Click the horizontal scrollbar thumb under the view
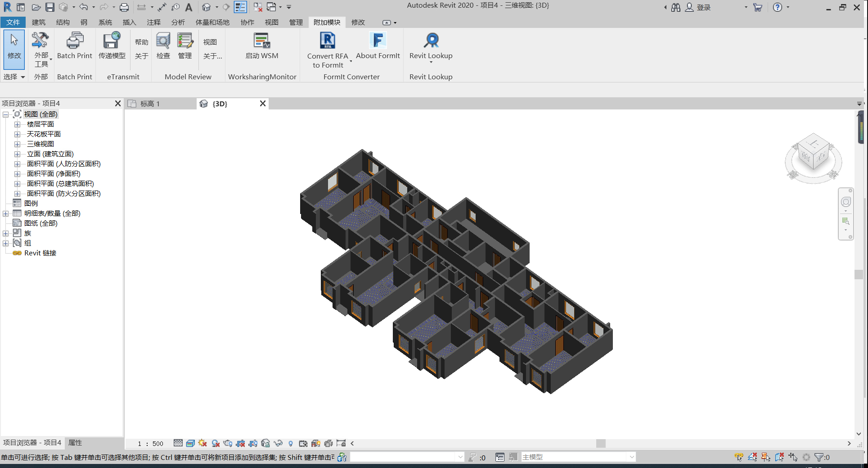 click(601, 443)
